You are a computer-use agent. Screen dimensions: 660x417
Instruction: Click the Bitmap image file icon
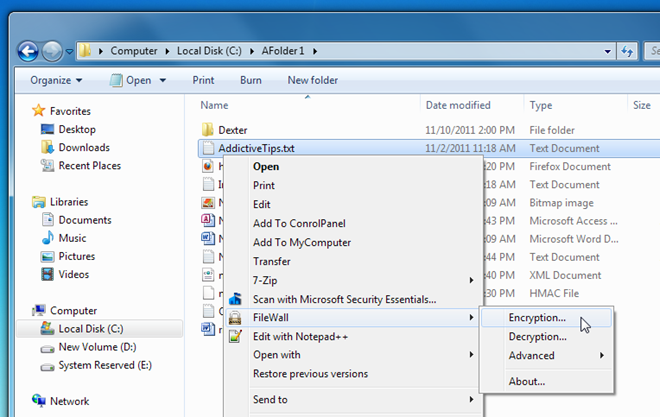click(208, 202)
